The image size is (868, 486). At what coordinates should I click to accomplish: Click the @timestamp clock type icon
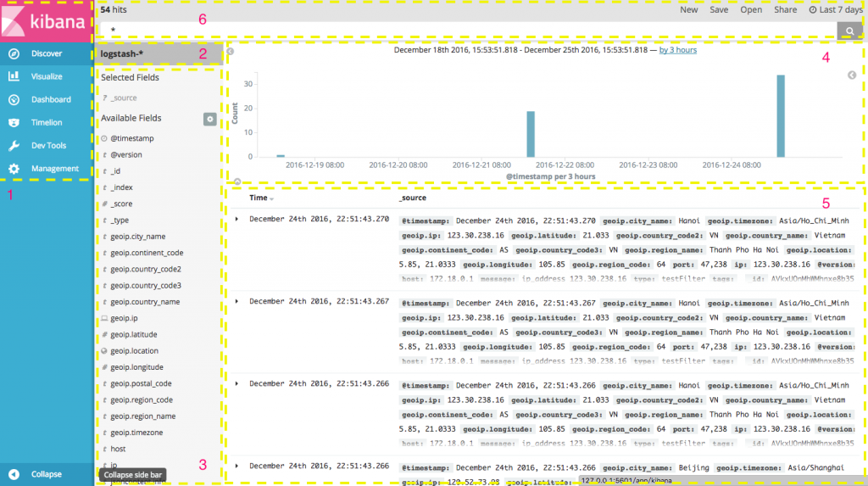pyautogui.click(x=104, y=138)
